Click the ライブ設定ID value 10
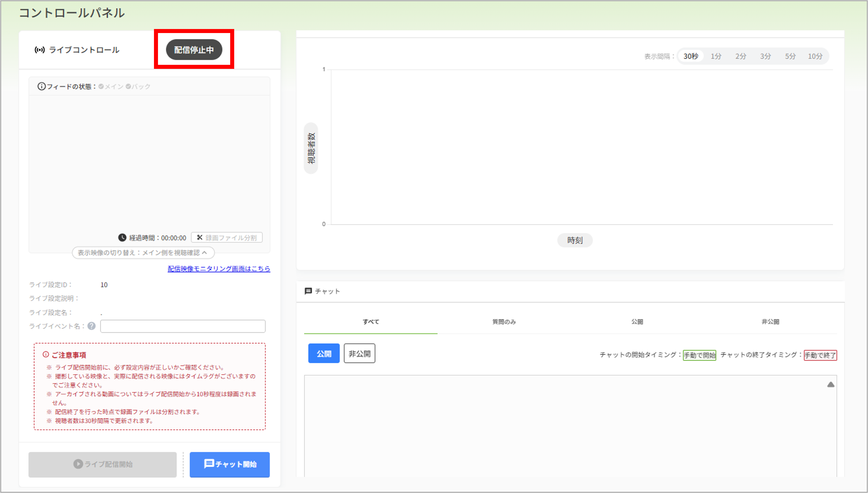Viewport: 868px width, 493px height. pyautogui.click(x=104, y=285)
